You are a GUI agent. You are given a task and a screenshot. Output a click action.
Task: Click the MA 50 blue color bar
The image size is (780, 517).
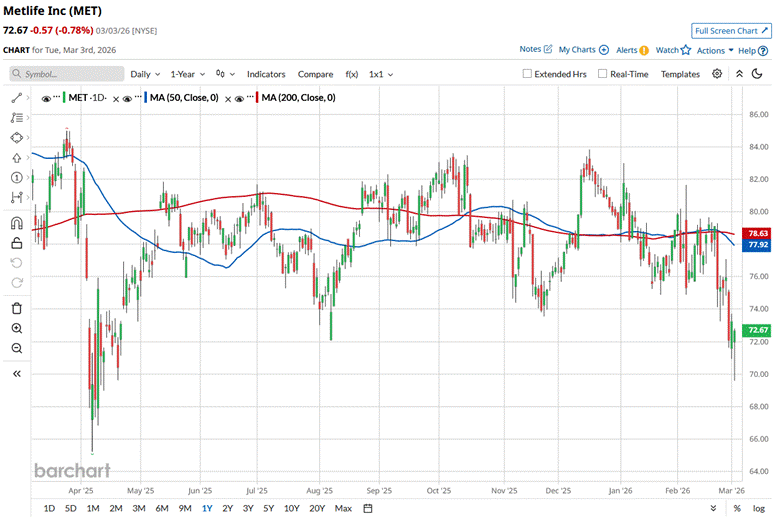[x=145, y=97]
